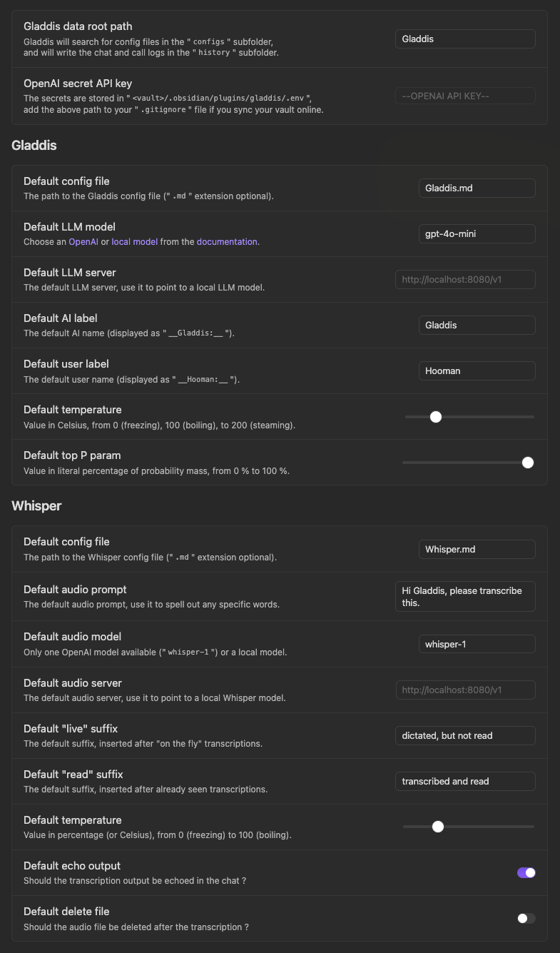
Task: Focus the Default audio prompt text box
Action: pyautogui.click(x=464, y=596)
